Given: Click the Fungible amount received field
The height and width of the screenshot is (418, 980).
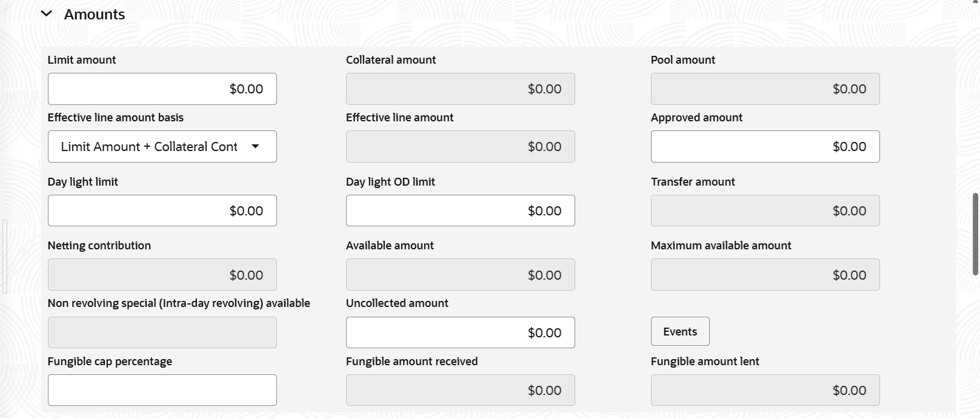Looking at the screenshot, I should click(x=460, y=391).
